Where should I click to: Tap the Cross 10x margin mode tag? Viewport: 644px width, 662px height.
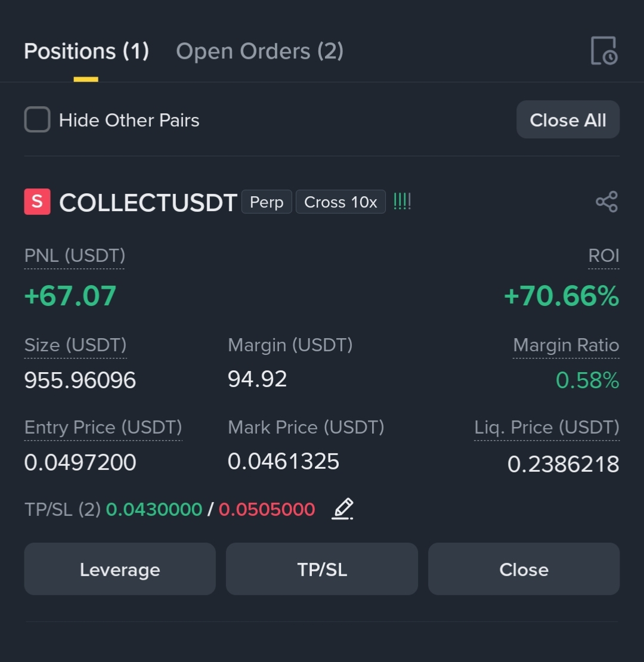tap(340, 202)
